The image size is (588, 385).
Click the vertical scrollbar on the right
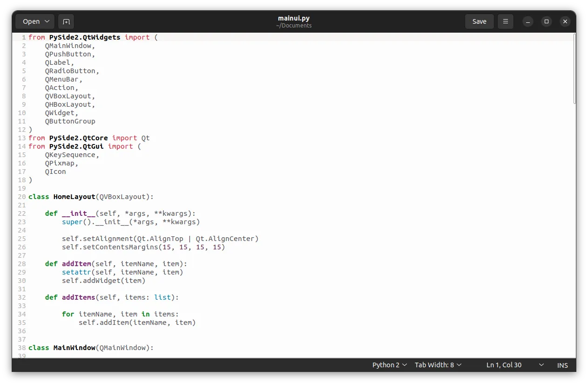pyautogui.click(x=574, y=69)
